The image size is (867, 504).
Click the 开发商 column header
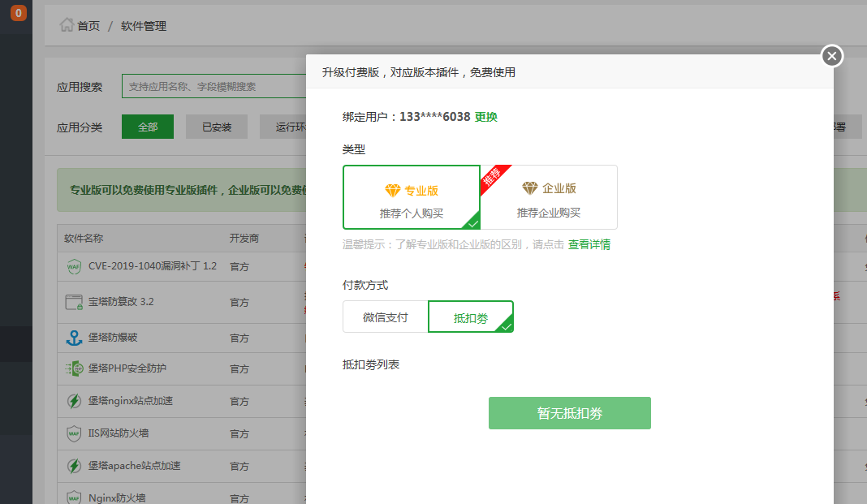pyautogui.click(x=244, y=238)
